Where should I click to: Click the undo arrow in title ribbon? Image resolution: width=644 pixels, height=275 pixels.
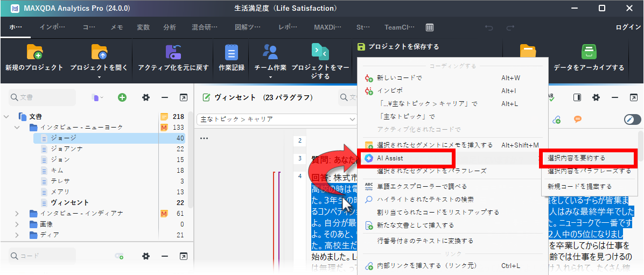pos(489,27)
